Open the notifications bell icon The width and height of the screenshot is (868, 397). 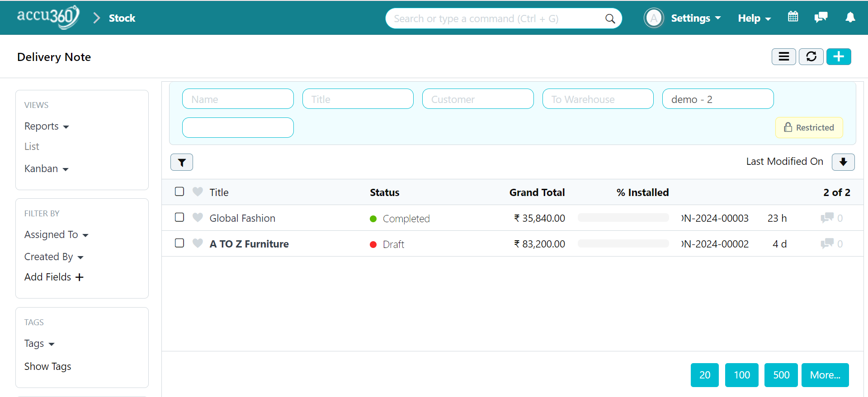850,17
